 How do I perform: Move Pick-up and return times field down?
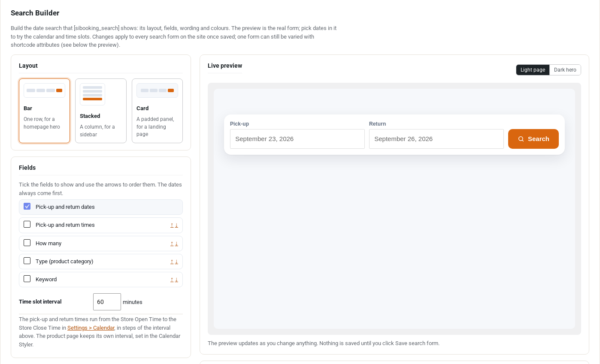pos(176,225)
